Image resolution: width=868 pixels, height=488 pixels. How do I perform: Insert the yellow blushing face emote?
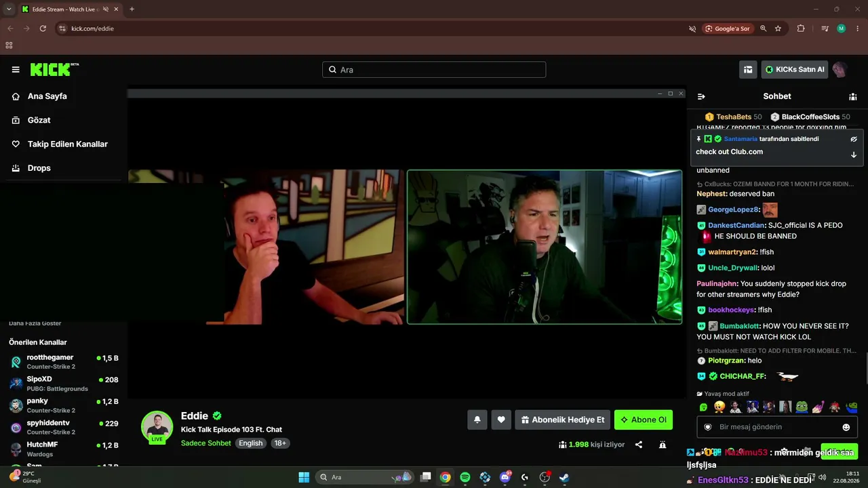pyautogui.click(x=719, y=407)
